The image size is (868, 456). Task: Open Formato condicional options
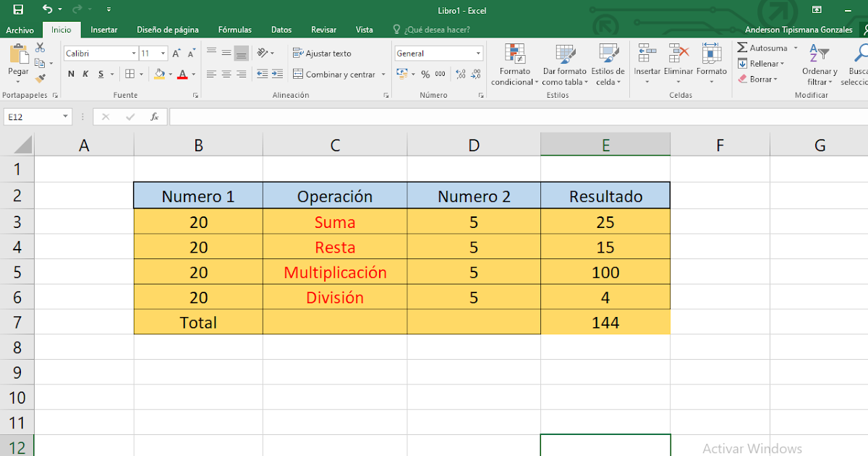point(514,64)
